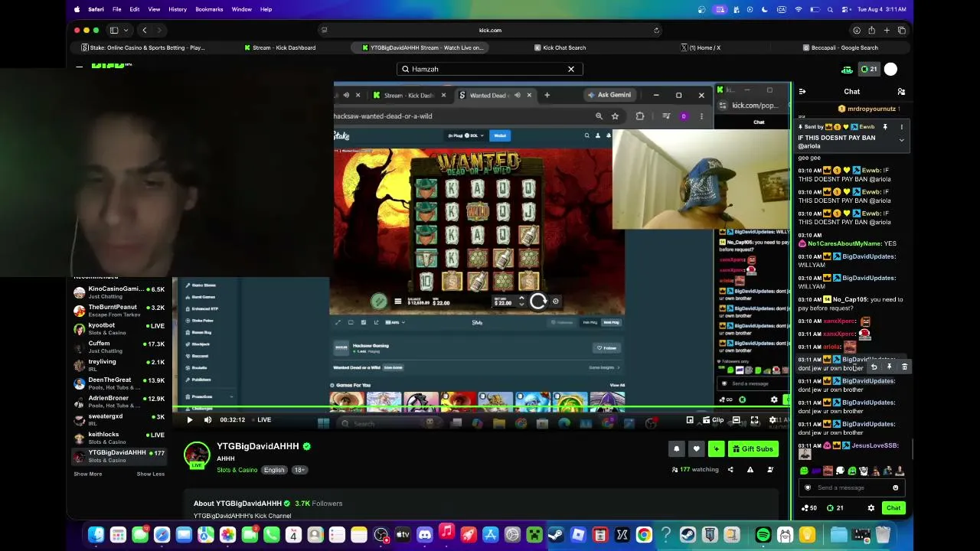Open the History menu in menu bar
This screenshot has height=551, width=980.
coord(178,9)
